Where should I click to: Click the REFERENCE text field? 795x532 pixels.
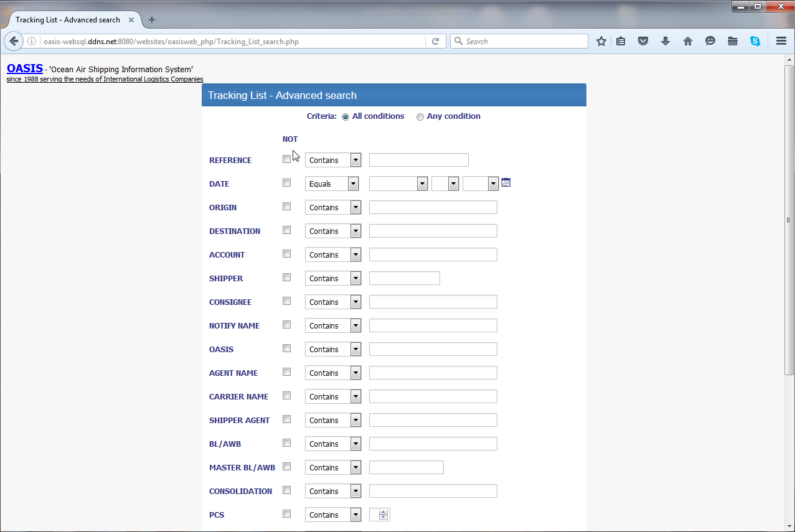(x=419, y=160)
